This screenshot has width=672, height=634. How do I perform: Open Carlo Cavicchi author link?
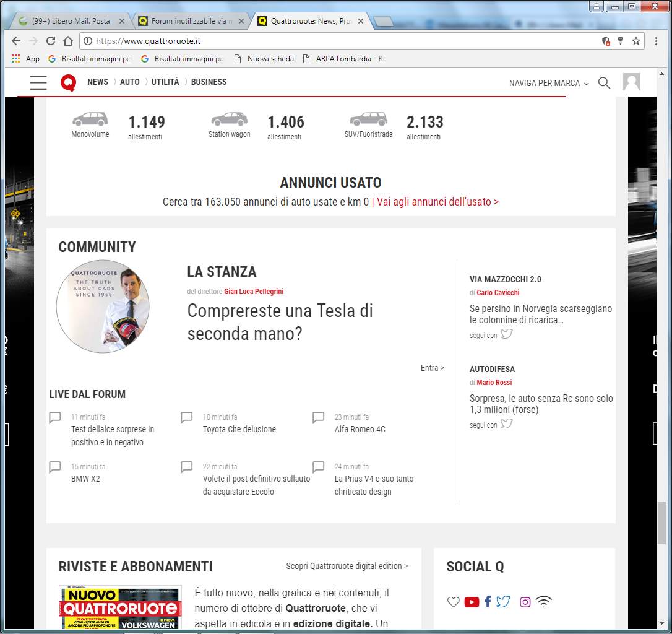click(x=498, y=293)
